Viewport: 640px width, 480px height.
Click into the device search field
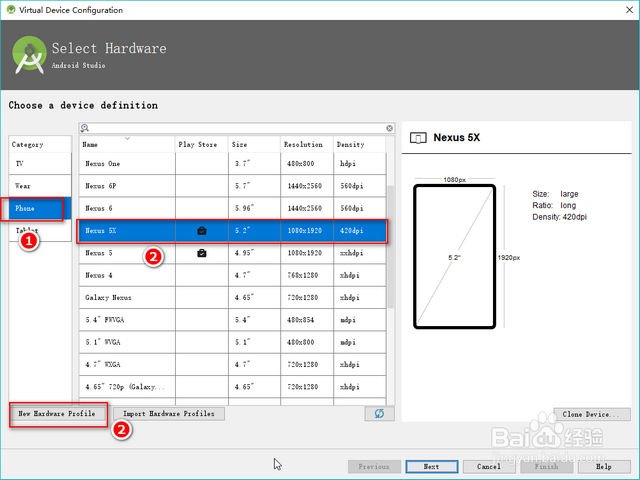point(237,128)
